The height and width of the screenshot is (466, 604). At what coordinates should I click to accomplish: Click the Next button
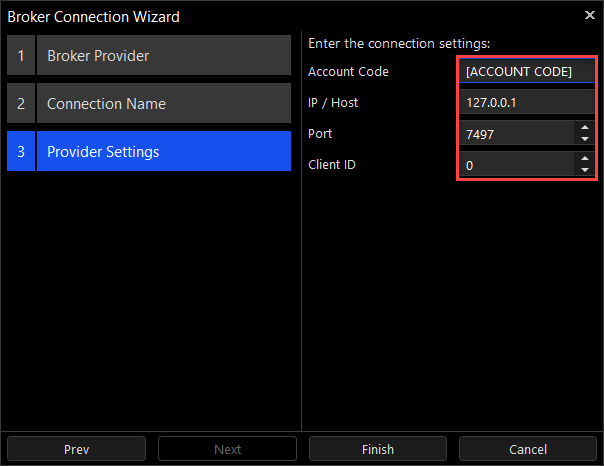(227, 449)
